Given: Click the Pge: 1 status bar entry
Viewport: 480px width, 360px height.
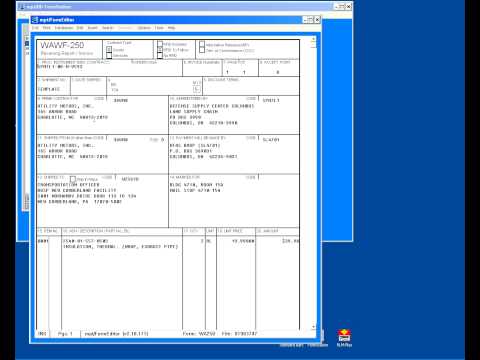Looking at the screenshot, I should (65, 333).
